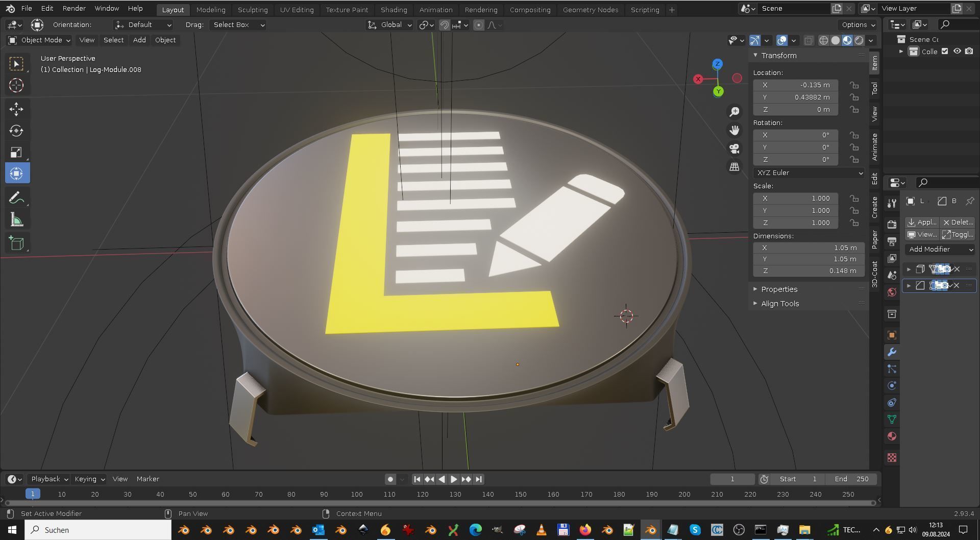This screenshot has height=540, width=980.
Task: Open the Render menu
Action: coord(74,9)
